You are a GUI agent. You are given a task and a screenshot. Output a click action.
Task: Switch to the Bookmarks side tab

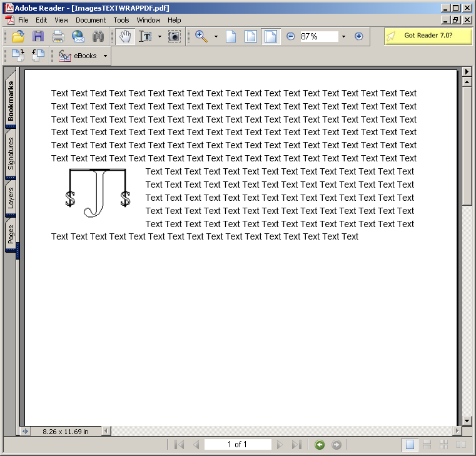[11, 100]
